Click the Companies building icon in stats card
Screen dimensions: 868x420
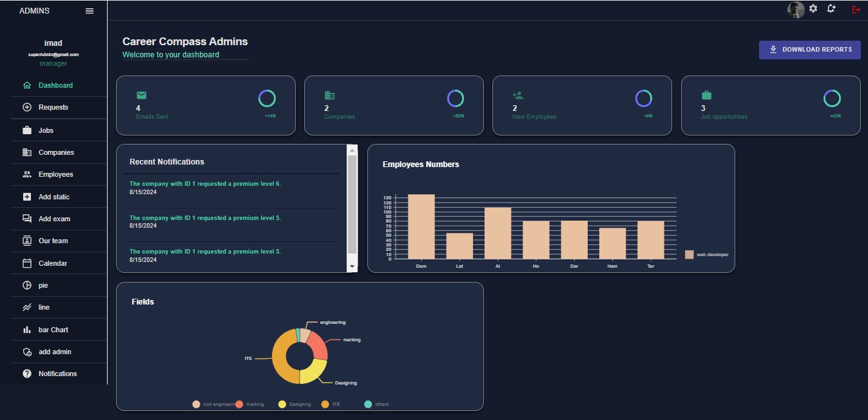click(330, 95)
